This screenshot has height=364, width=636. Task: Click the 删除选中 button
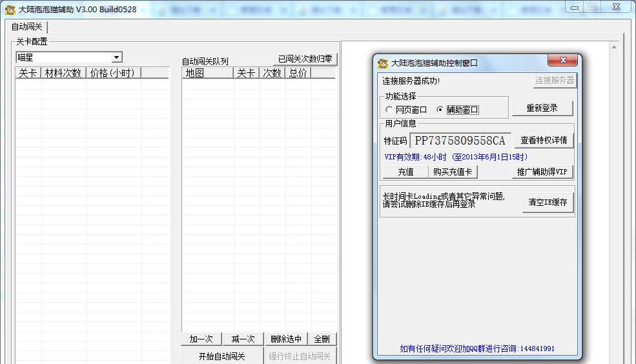286,339
